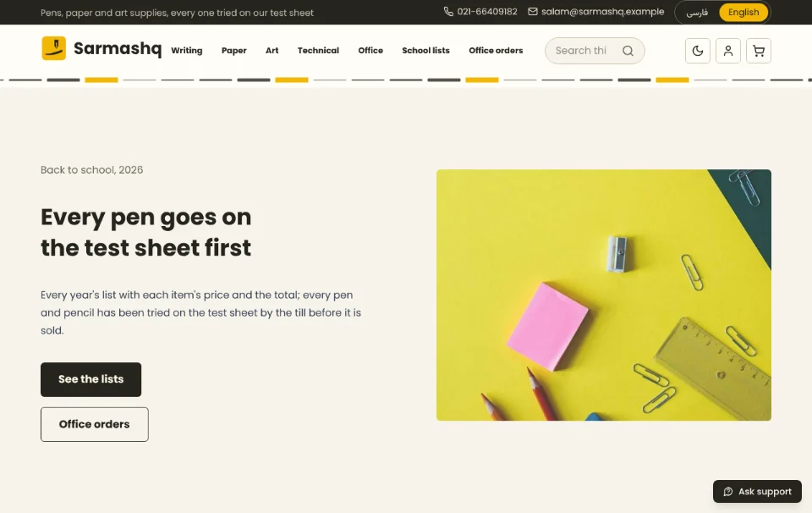The image size is (812, 513).
Task: Click the search magnifier icon
Action: click(x=628, y=51)
